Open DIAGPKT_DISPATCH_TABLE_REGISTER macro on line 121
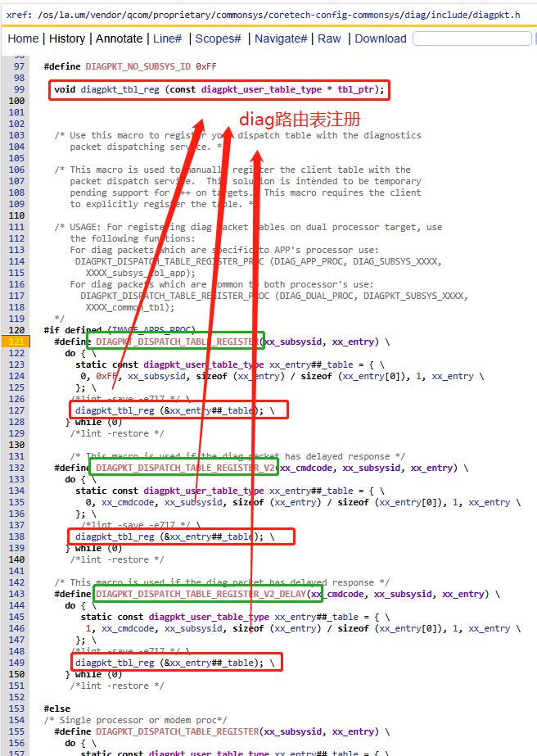The height and width of the screenshot is (756, 537). tap(178, 342)
